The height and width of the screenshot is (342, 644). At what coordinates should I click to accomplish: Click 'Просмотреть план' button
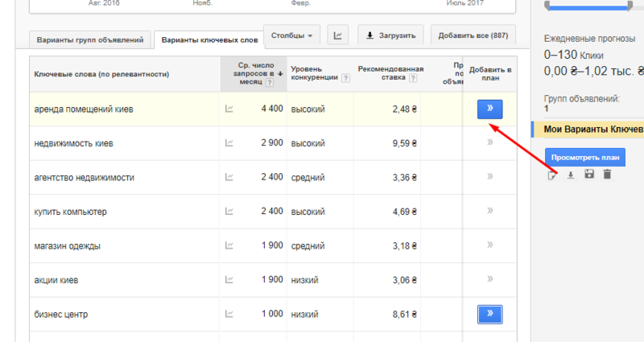(585, 157)
